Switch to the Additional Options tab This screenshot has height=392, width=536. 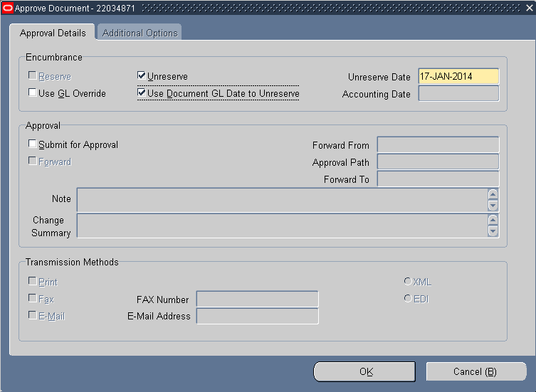click(140, 33)
